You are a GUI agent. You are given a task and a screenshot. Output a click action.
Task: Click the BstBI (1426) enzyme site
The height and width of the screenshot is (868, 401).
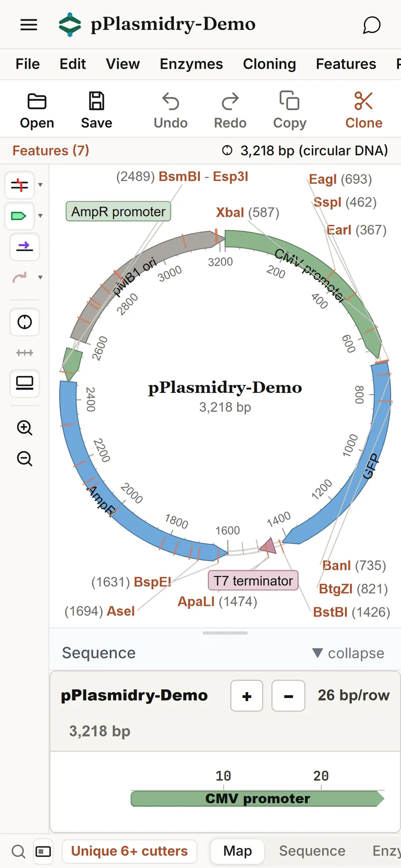coord(351,612)
